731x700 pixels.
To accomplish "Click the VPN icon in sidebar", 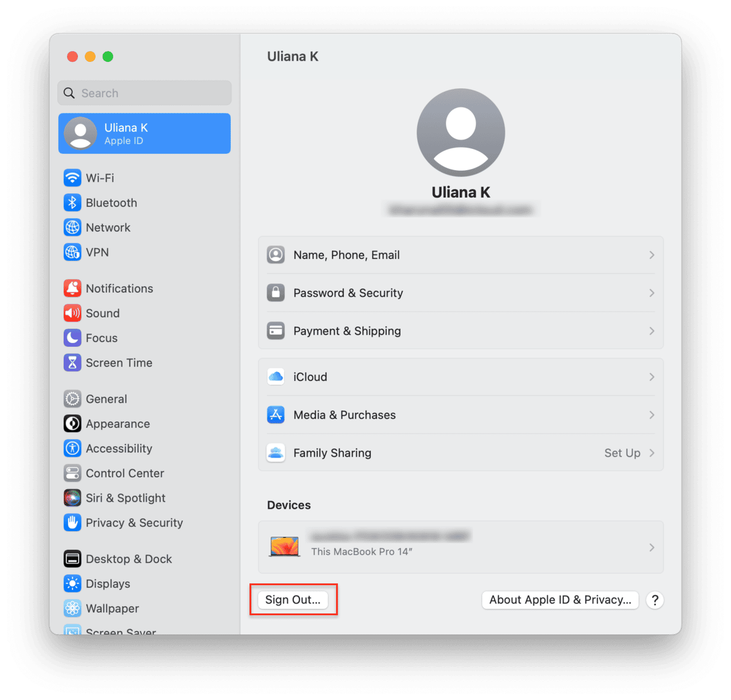I will point(72,252).
